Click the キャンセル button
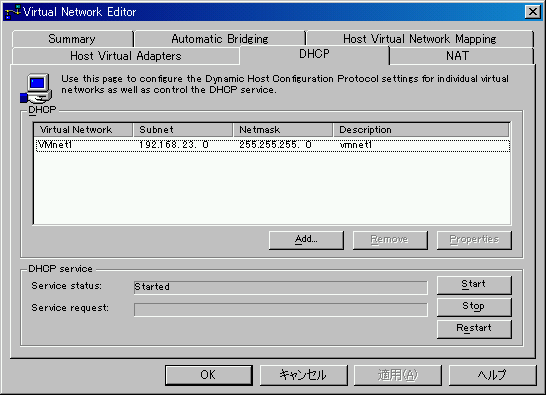This screenshot has width=546, height=395. click(303, 375)
